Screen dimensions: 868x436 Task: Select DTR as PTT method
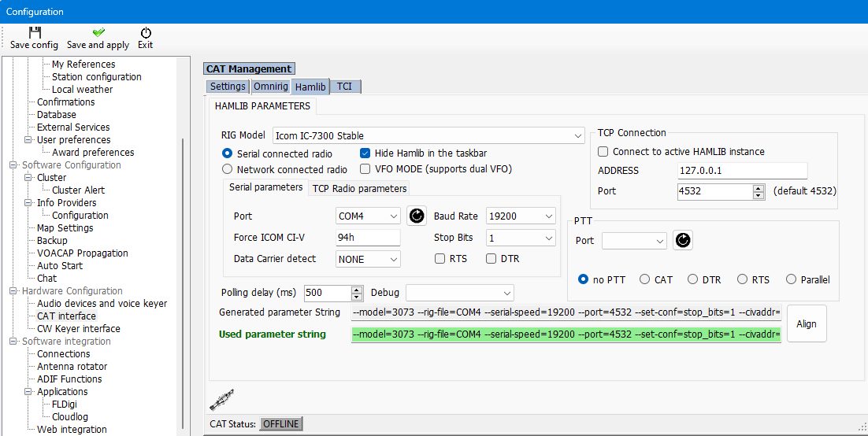(x=692, y=279)
